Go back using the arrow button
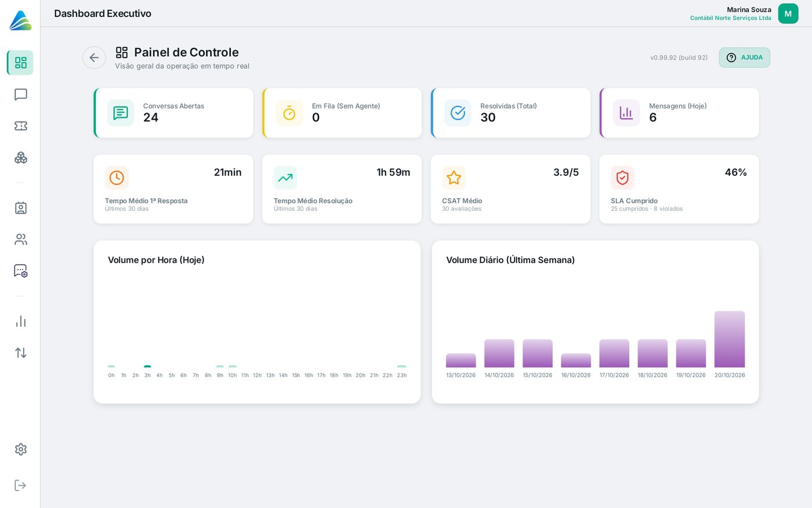Screen dimensions: 812x508 94,57
